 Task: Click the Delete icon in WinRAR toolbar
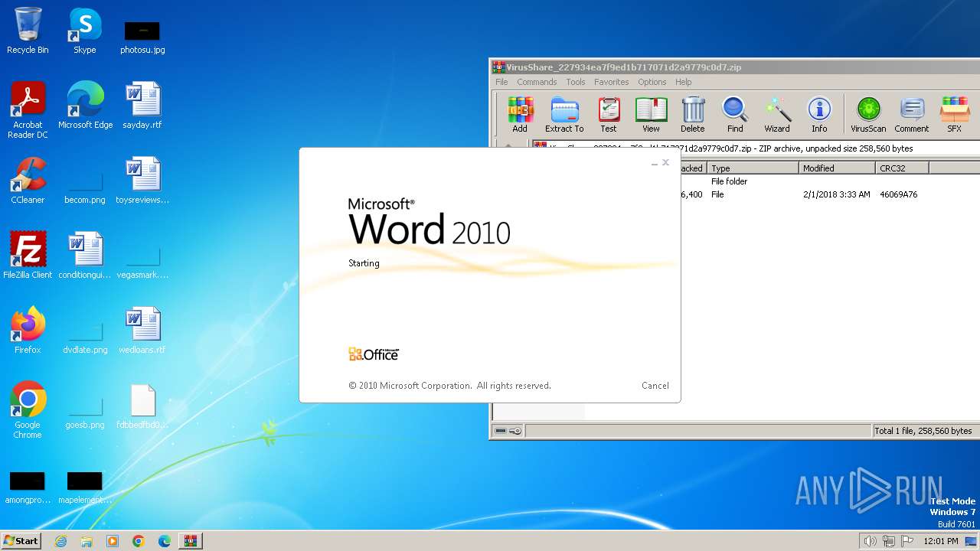pyautogui.click(x=693, y=114)
